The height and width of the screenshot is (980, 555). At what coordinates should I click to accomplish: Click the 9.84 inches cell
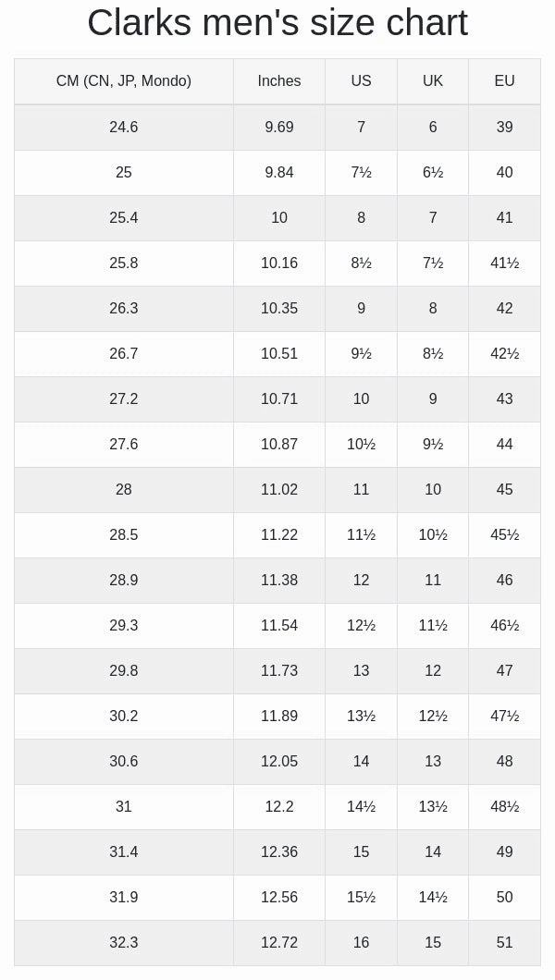click(x=279, y=173)
